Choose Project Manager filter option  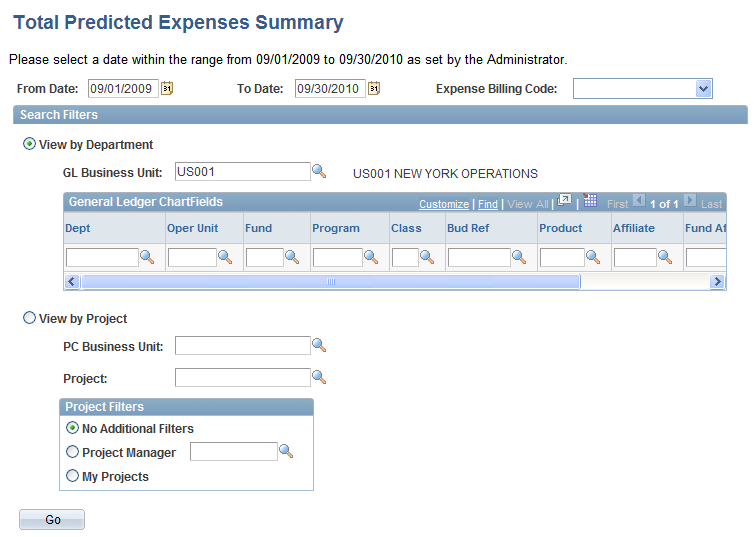72,452
